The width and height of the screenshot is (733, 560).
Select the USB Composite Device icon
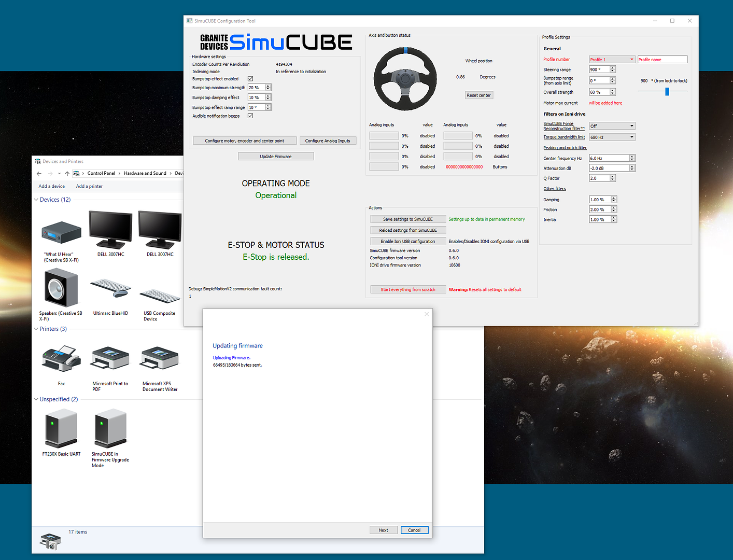[x=160, y=296]
